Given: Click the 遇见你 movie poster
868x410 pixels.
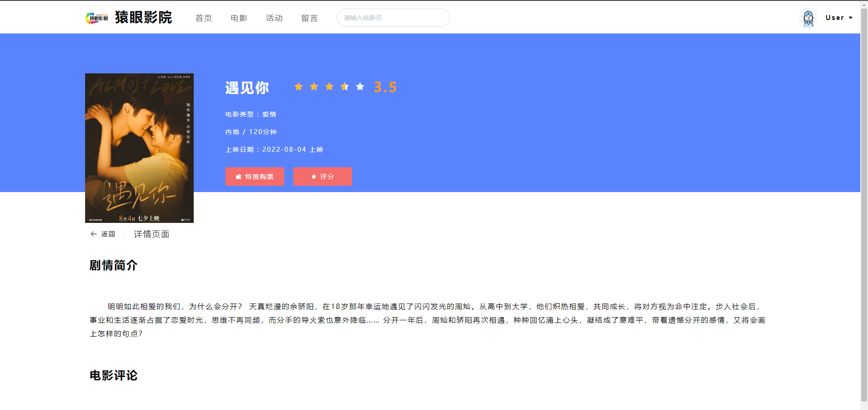Looking at the screenshot, I should (139, 148).
